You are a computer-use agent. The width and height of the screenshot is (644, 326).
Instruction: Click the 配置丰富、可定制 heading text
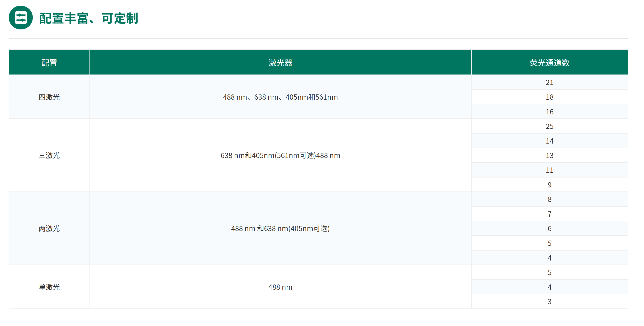89,18
